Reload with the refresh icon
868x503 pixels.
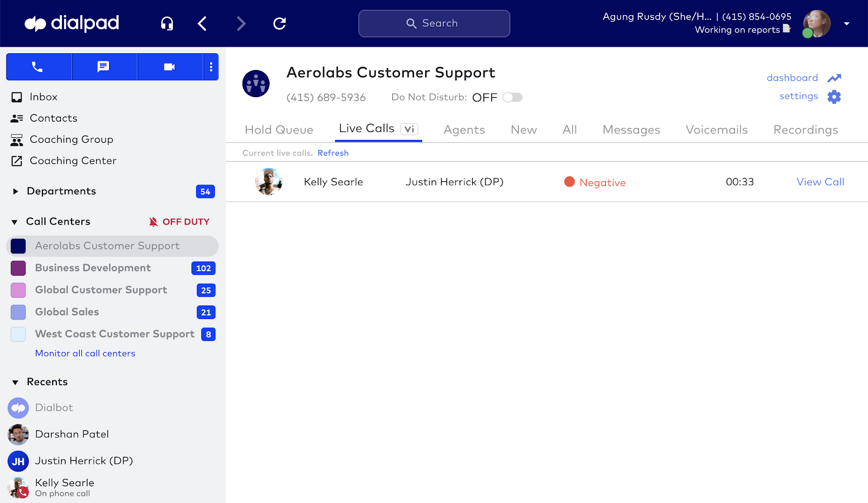coord(279,23)
